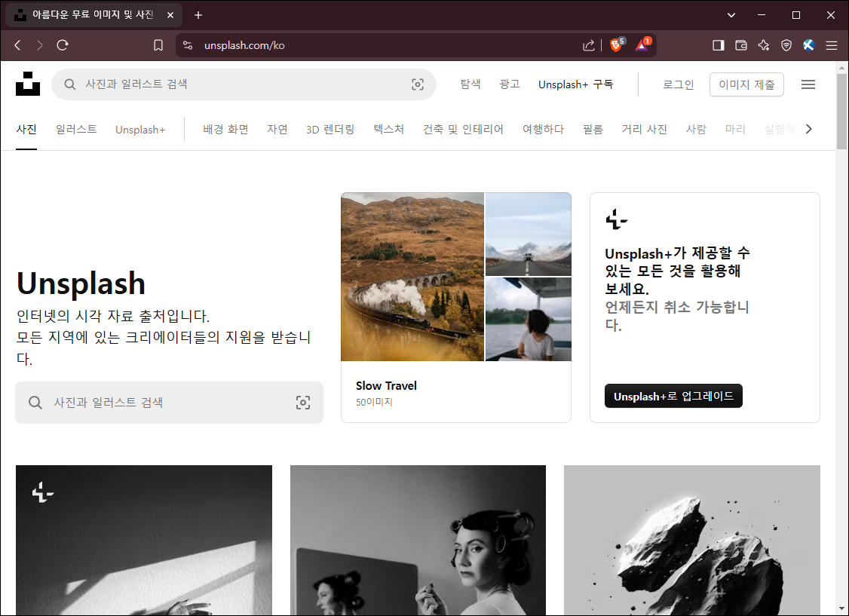
Task: Bookmark this page with the bookmark icon
Action: [x=158, y=45]
